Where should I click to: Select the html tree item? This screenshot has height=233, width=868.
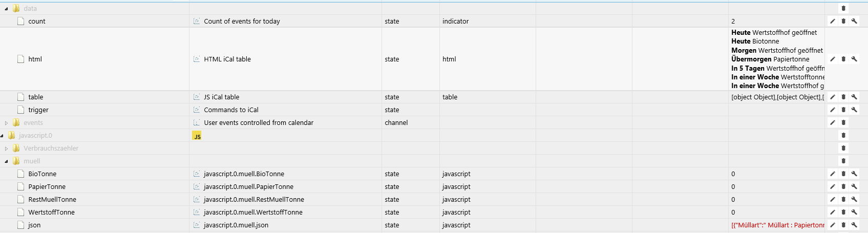(35, 59)
